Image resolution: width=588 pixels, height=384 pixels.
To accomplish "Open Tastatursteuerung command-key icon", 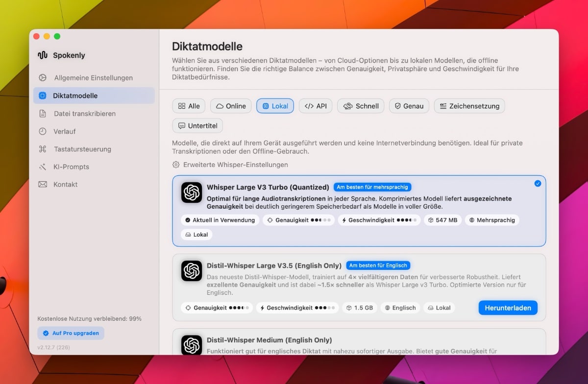I will pos(43,149).
